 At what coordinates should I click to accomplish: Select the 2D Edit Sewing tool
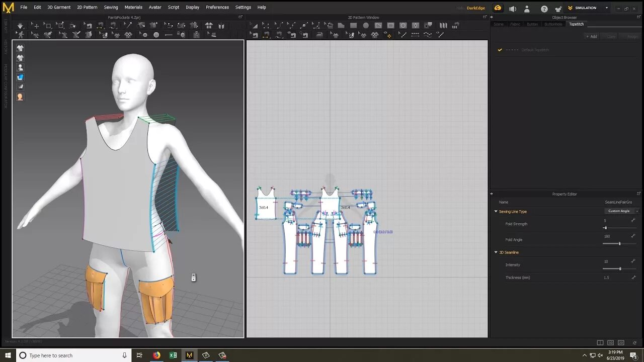254,35
